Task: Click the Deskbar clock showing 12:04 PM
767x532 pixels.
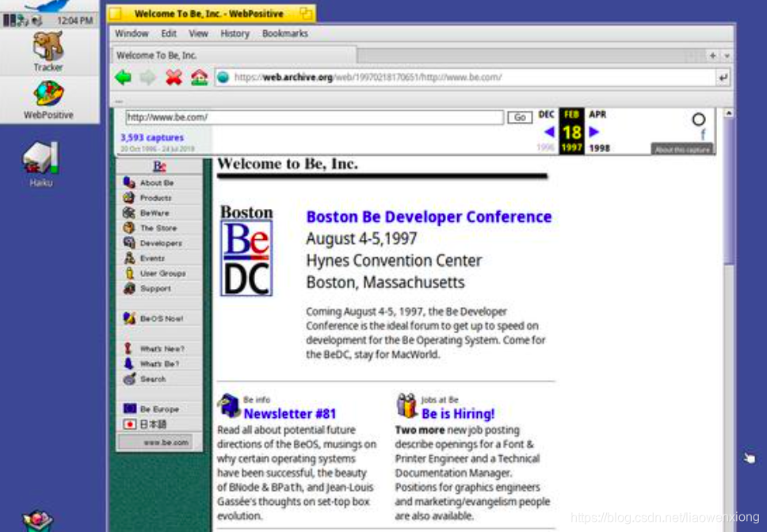Action: click(74, 21)
